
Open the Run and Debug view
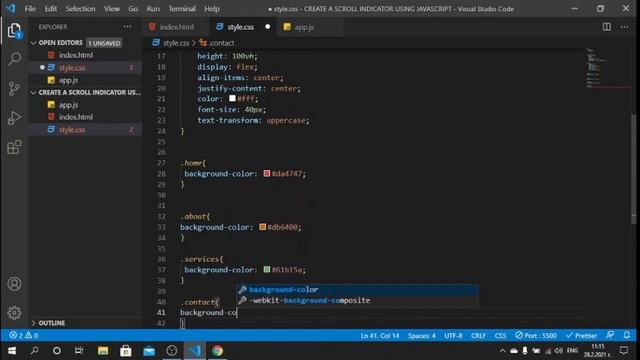pos(14,118)
